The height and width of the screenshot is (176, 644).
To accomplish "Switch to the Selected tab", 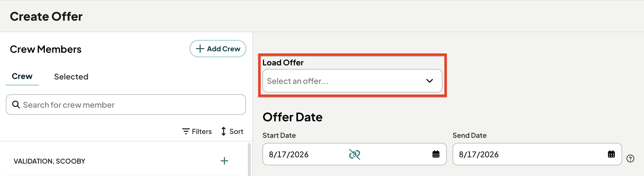I will (71, 77).
